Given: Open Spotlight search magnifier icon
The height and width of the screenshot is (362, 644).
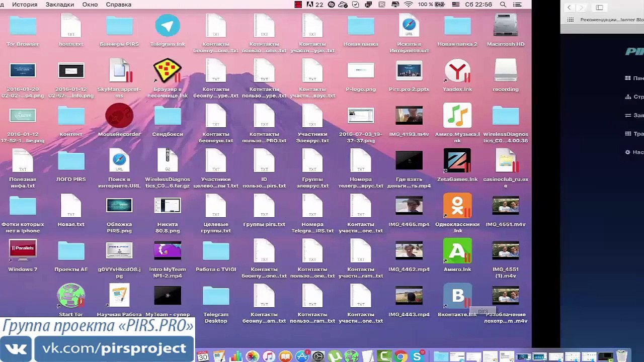Looking at the screenshot, I should (x=503, y=5).
